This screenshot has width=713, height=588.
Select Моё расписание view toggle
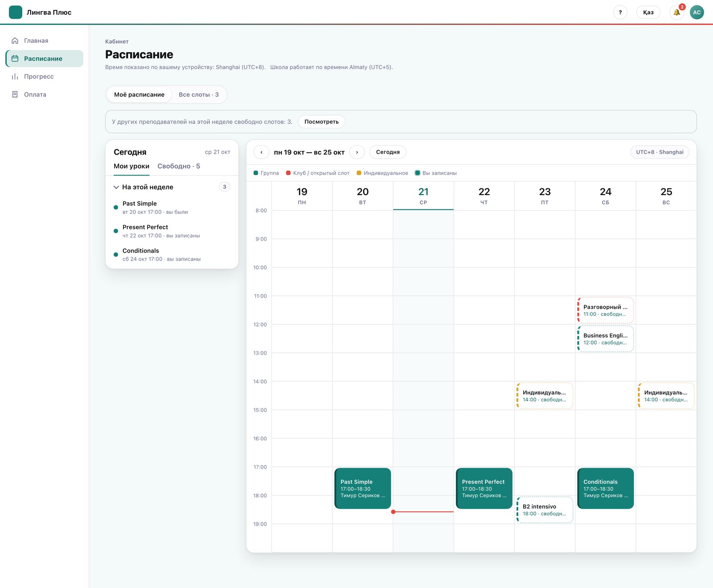click(139, 94)
